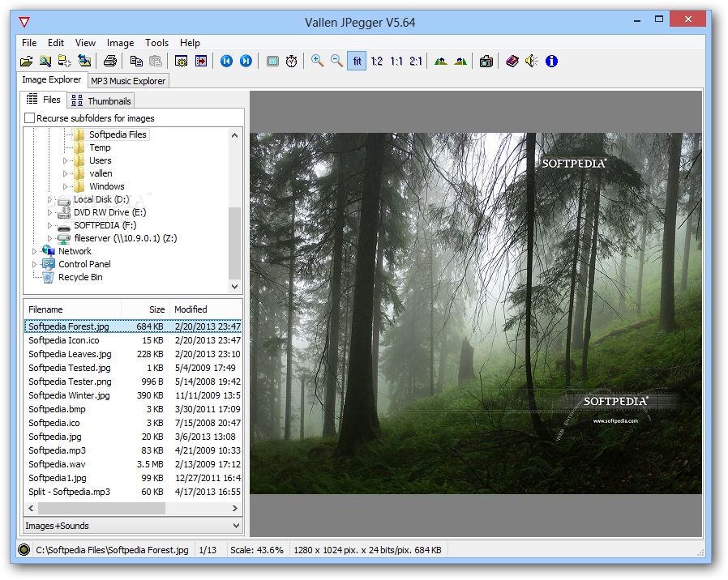The width and height of the screenshot is (728, 580).
Task: Expand the SOFTPEDIA (F:) drive node
Action: coord(49,225)
